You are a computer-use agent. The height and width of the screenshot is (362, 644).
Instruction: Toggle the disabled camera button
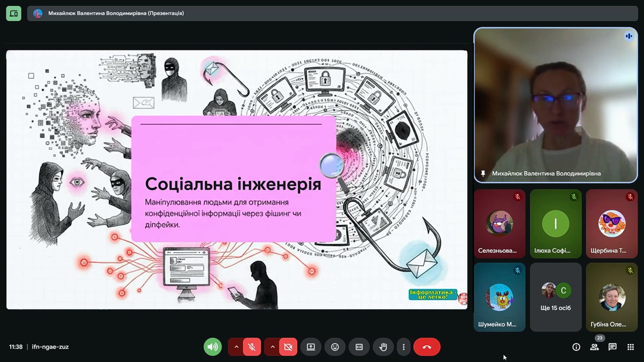click(x=288, y=347)
